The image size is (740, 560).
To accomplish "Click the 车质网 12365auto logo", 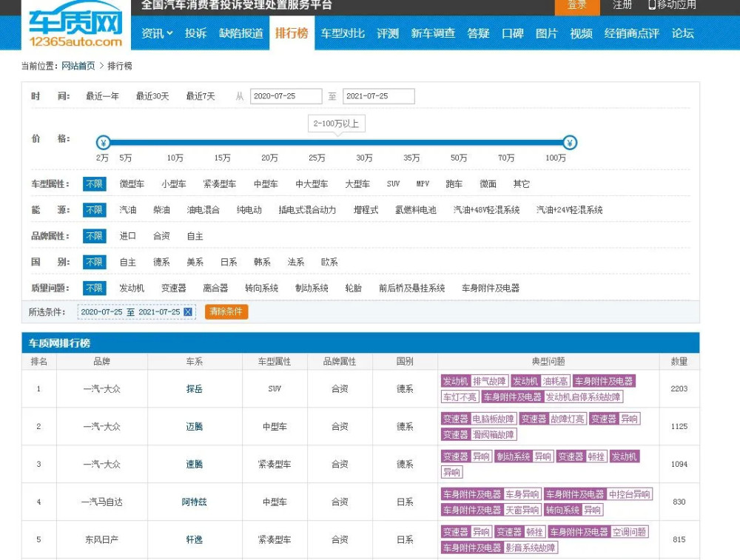I will 75,25.
